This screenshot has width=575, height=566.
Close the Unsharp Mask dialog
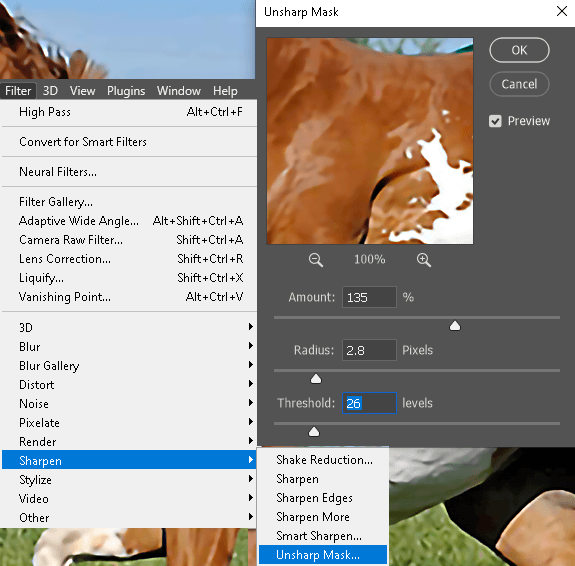561,11
